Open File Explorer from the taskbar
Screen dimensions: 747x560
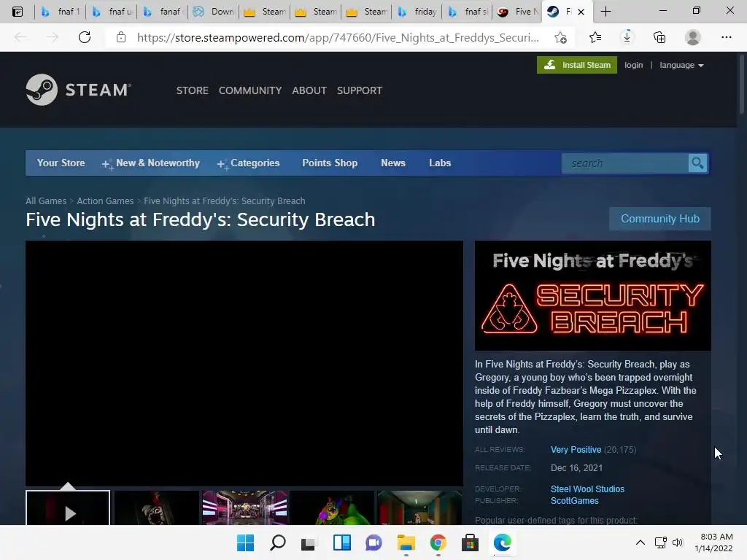click(x=406, y=542)
